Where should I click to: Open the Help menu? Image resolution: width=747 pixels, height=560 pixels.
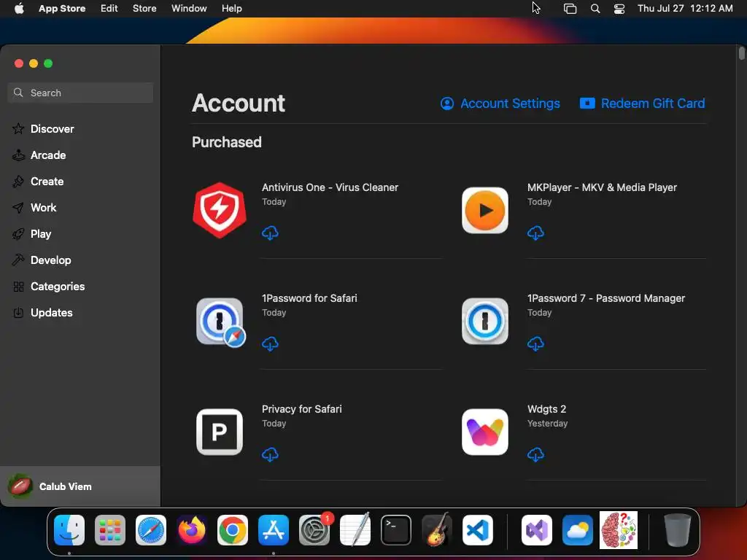pos(231,8)
